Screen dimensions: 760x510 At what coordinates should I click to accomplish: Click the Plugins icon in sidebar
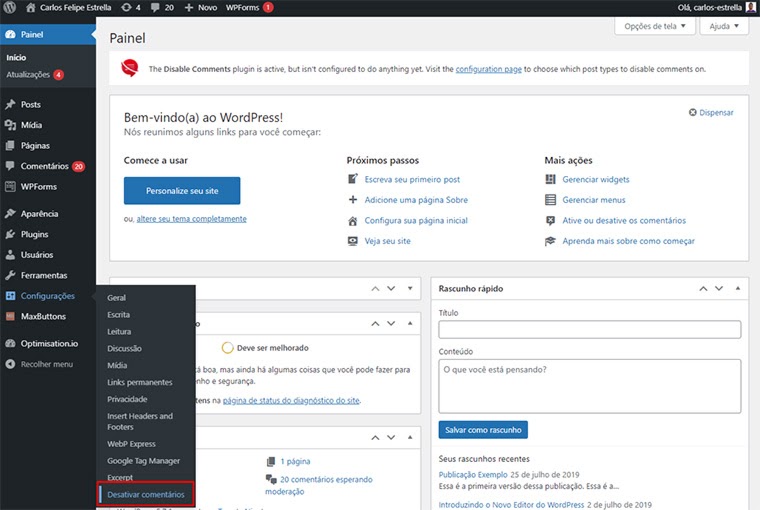tap(10, 234)
